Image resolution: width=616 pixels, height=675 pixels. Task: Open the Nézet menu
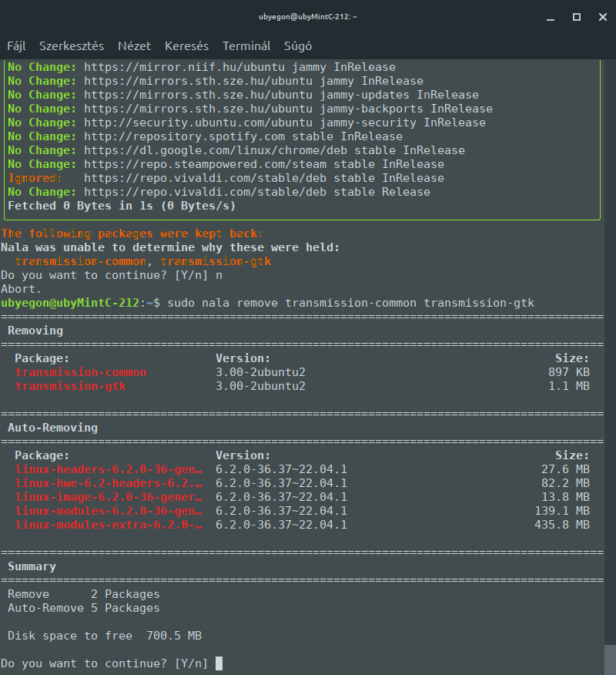coord(135,46)
